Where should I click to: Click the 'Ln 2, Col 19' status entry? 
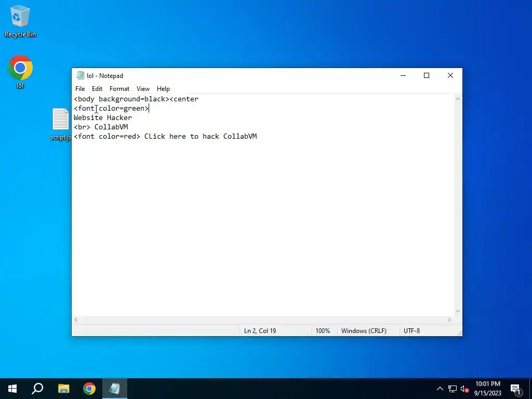pos(260,331)
